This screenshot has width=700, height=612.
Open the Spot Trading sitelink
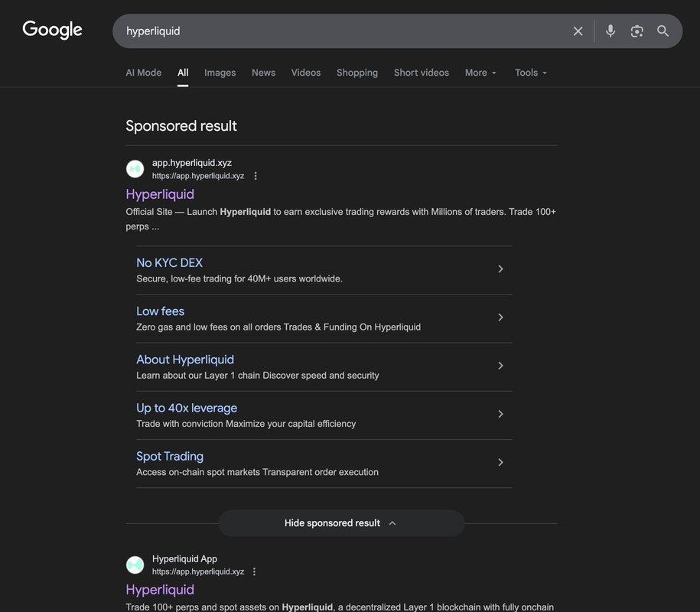pyautogui.click(x=170, y=456)
